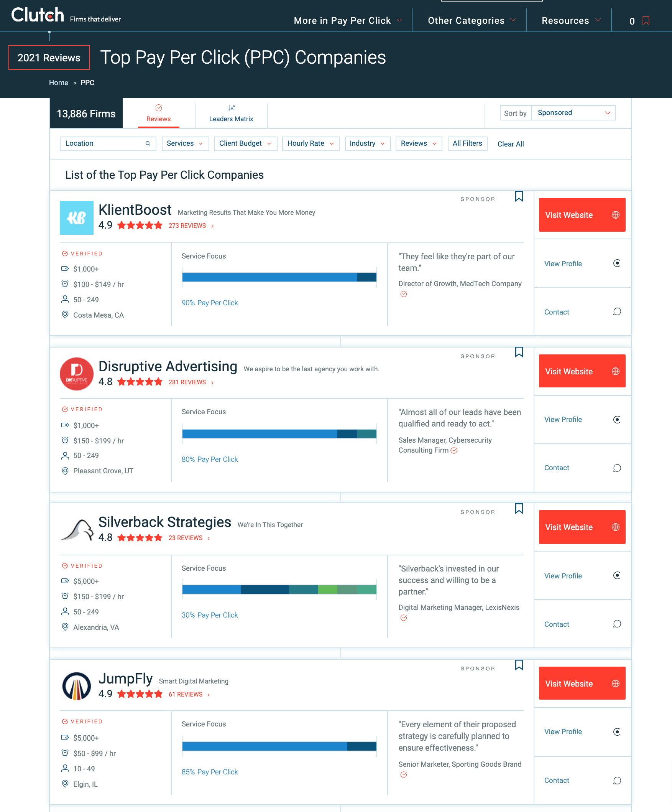Visit JumpFly website
This screenshot has height=812, width=672.
(582, 683)
